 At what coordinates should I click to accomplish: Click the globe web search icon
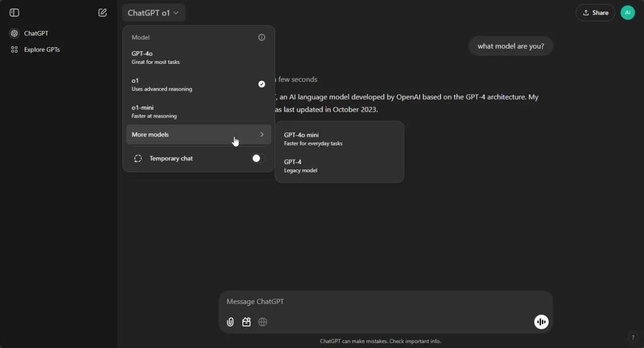pyautogui.click(x=263, y=322)
